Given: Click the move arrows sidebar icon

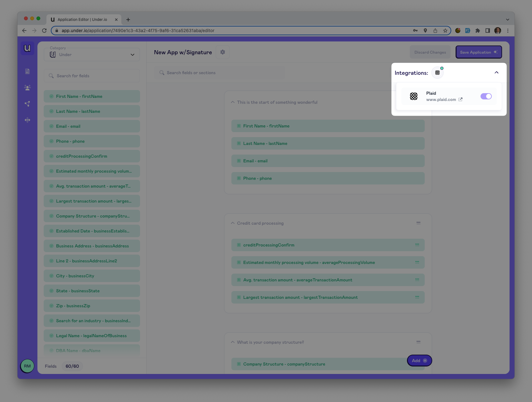Looking at the screenshot, I should [27, 120].
